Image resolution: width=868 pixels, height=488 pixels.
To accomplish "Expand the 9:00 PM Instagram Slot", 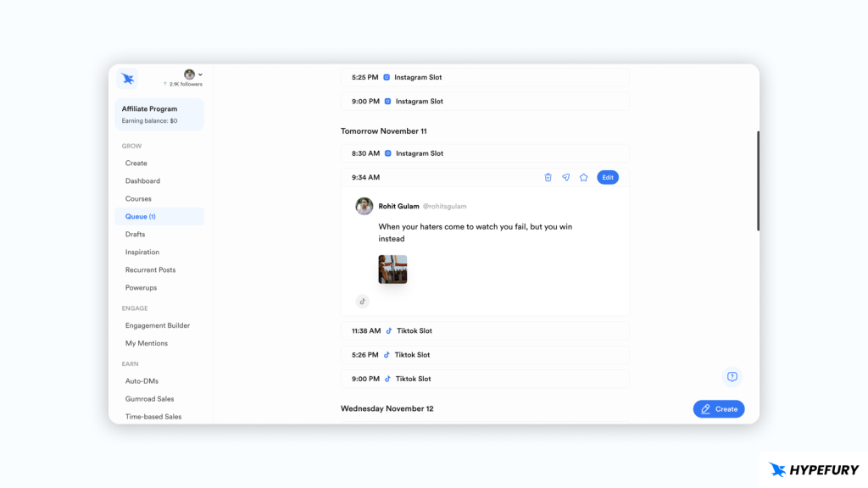I will pyautogui.click(x=485, y=101).
